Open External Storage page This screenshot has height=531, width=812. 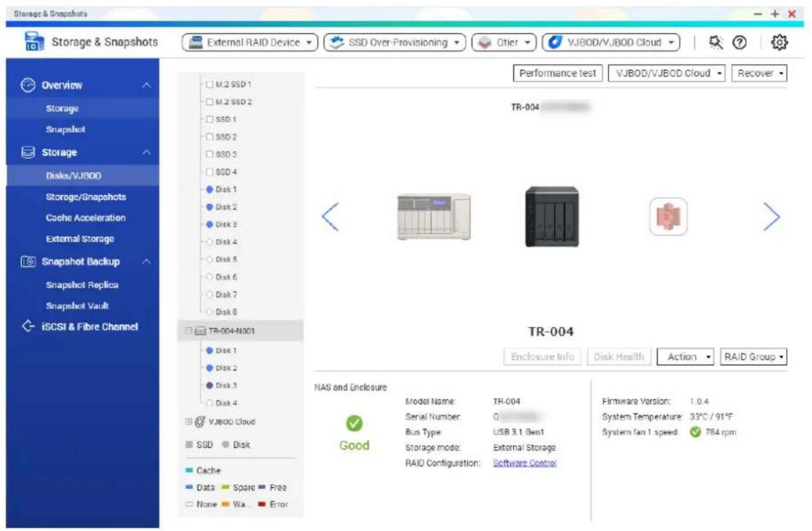[x=80, y=239]
